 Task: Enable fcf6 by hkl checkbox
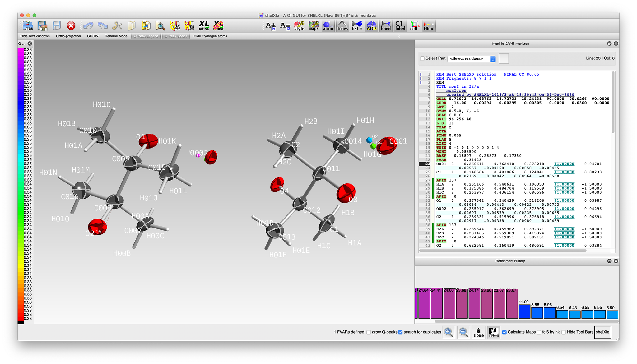(x=539, y=332)
